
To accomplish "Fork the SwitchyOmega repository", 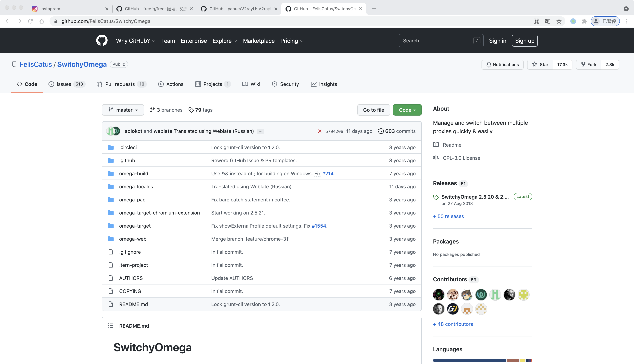I will click(589, 64).
